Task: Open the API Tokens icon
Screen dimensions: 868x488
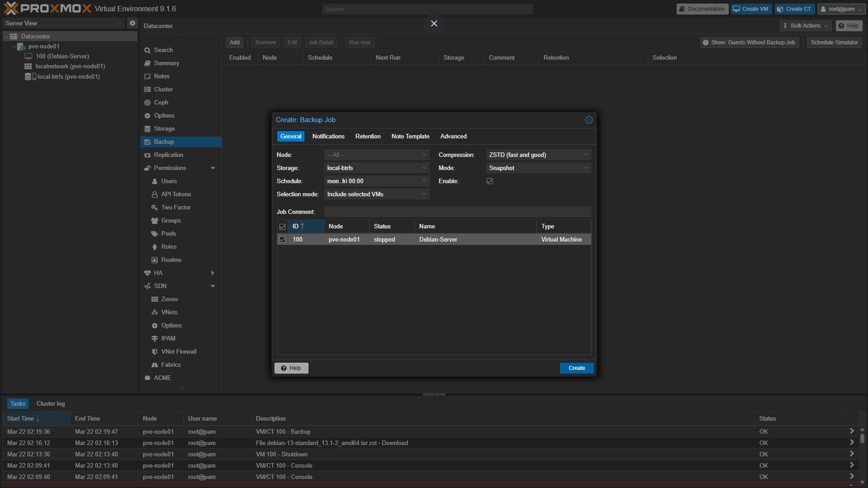Action: [x=155, y=194]
